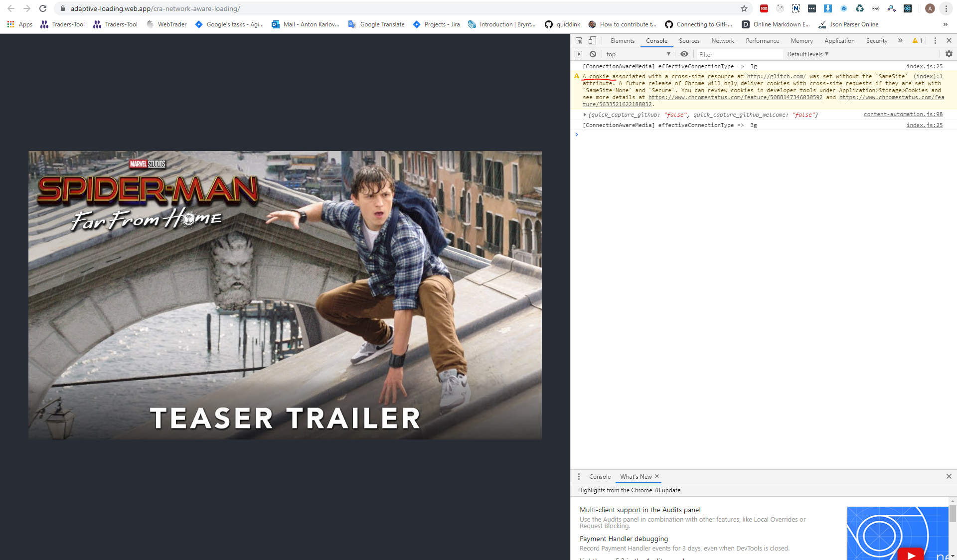Click the What's New drawer scrollbar
This screenshot has width=957, height=560.
pos(953,513)
